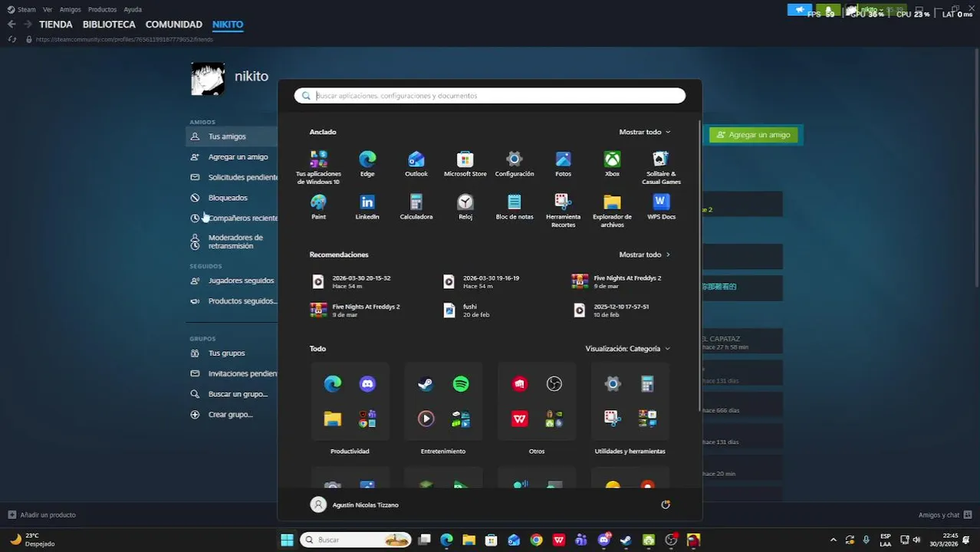Open Chrome from the taskbar
This screenshot has height=552, width=980.
[536, 540]
